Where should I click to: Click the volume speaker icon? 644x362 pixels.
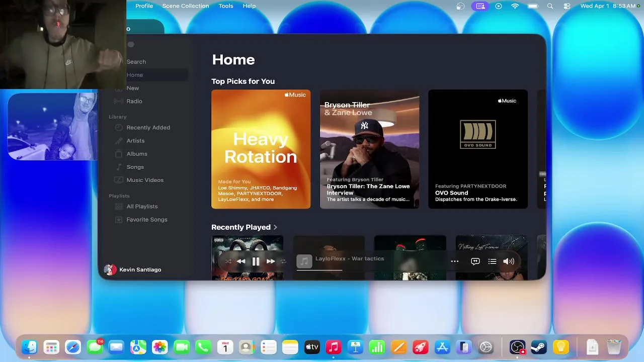pos(509,261)
